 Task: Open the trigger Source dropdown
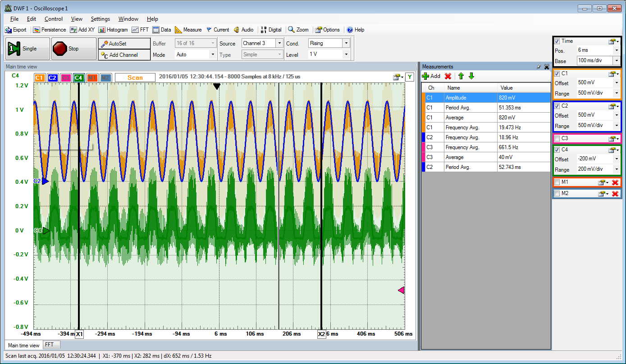[279, 43]
